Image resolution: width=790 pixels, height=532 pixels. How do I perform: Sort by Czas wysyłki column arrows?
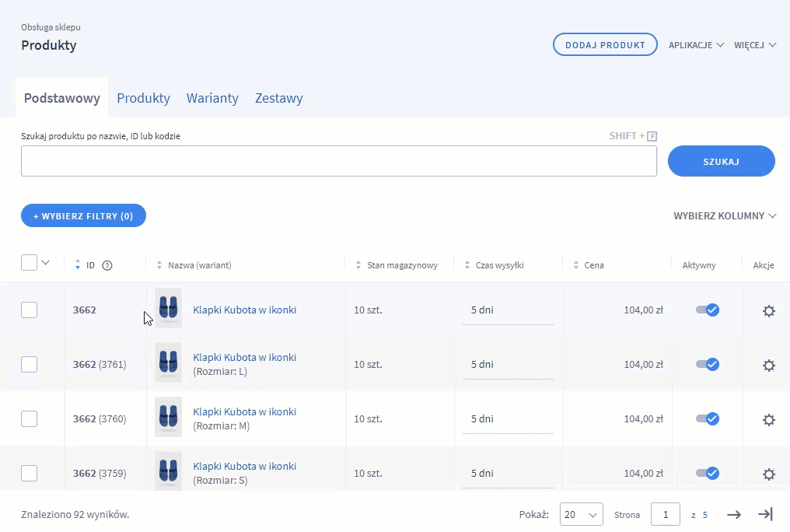467,265
